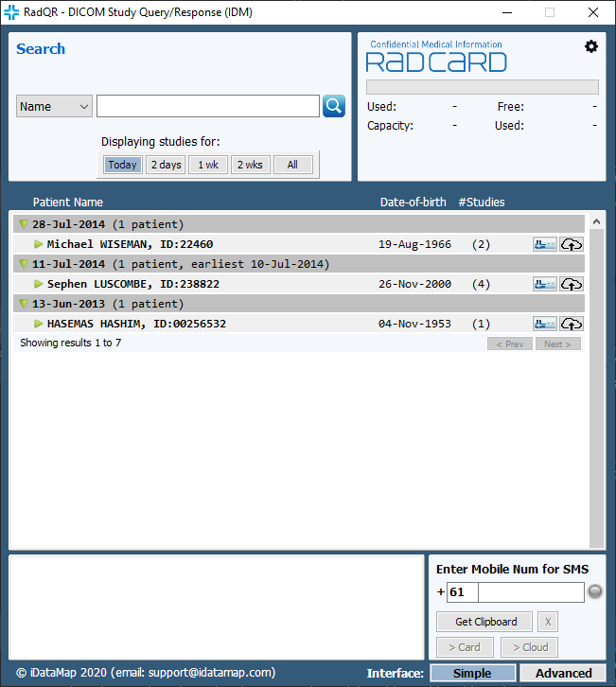Switch to the Advanced interface

563,674
